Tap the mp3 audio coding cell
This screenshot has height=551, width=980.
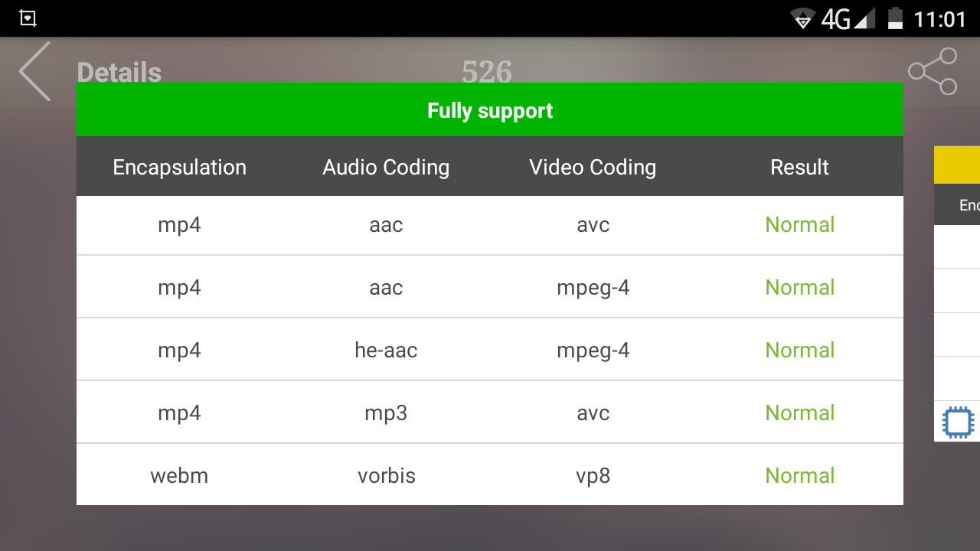[x=386, y=413]
